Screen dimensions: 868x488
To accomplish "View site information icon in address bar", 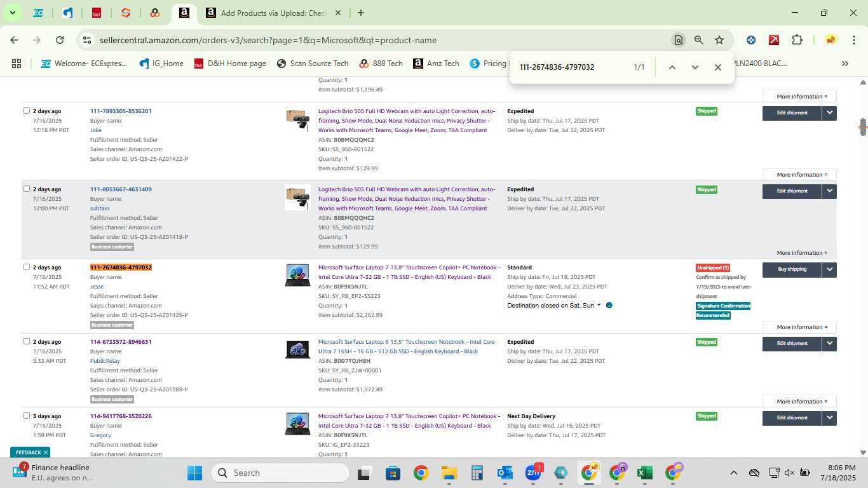I will 87,40.
